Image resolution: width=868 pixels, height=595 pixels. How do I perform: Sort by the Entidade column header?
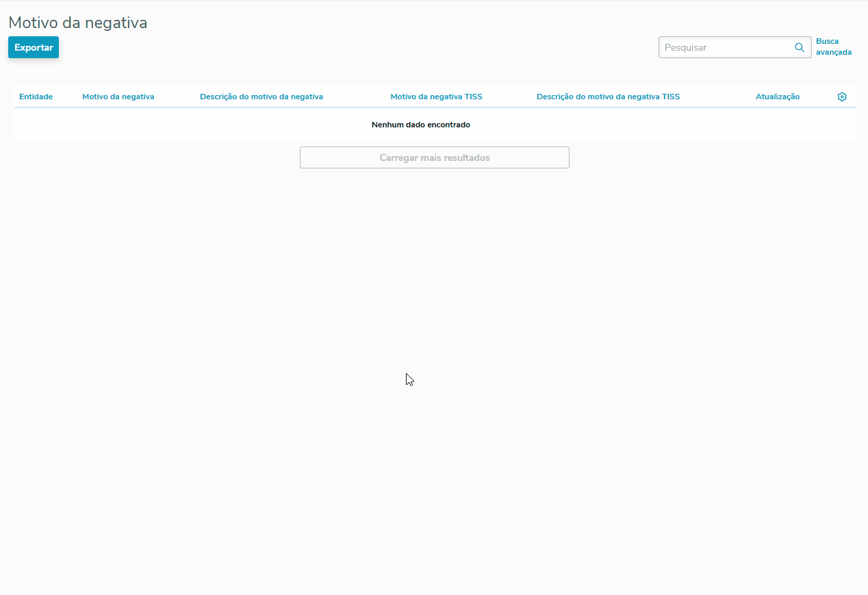click(36, 97)
